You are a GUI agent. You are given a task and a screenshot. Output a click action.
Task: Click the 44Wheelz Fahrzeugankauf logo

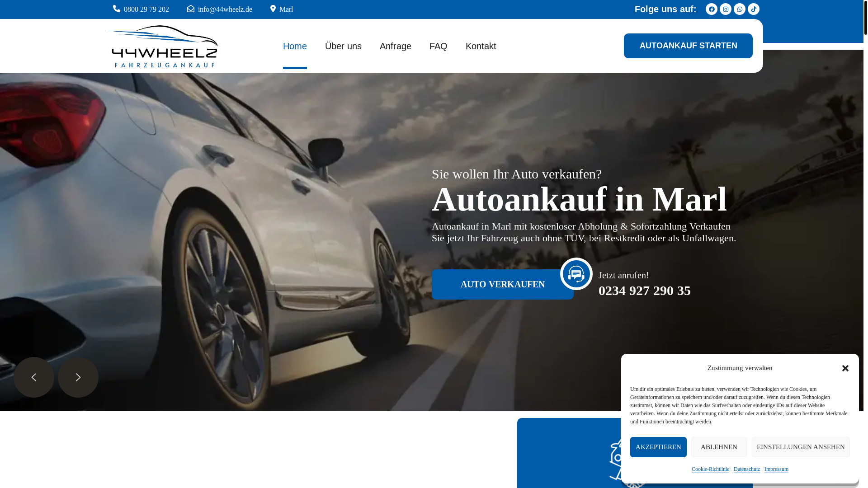162,46
